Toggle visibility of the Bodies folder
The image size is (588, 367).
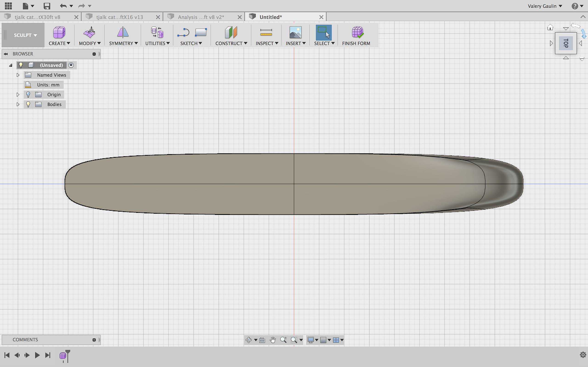(x=28, y=104)
